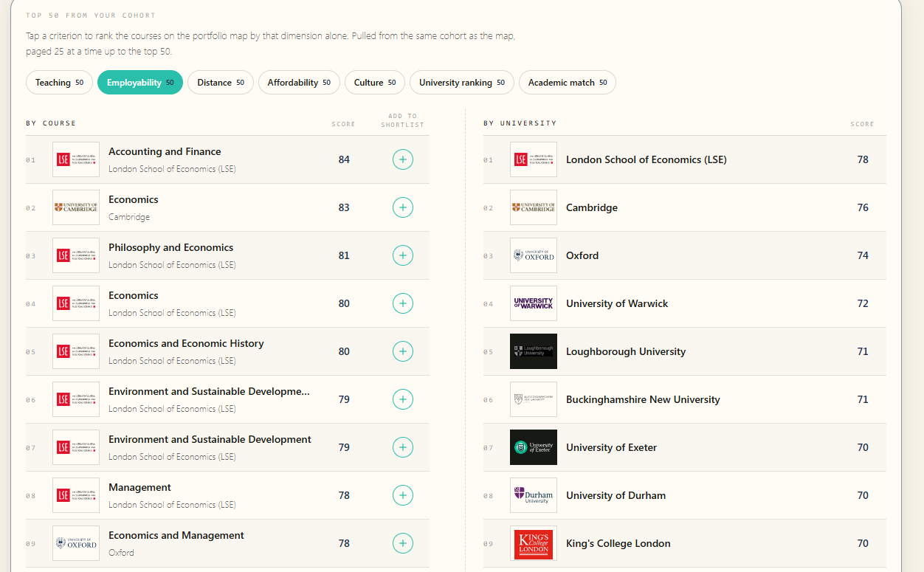Viewport: 924px width, 572px height.
Task: Rank courses by Culture
Action: click(375, 83)
